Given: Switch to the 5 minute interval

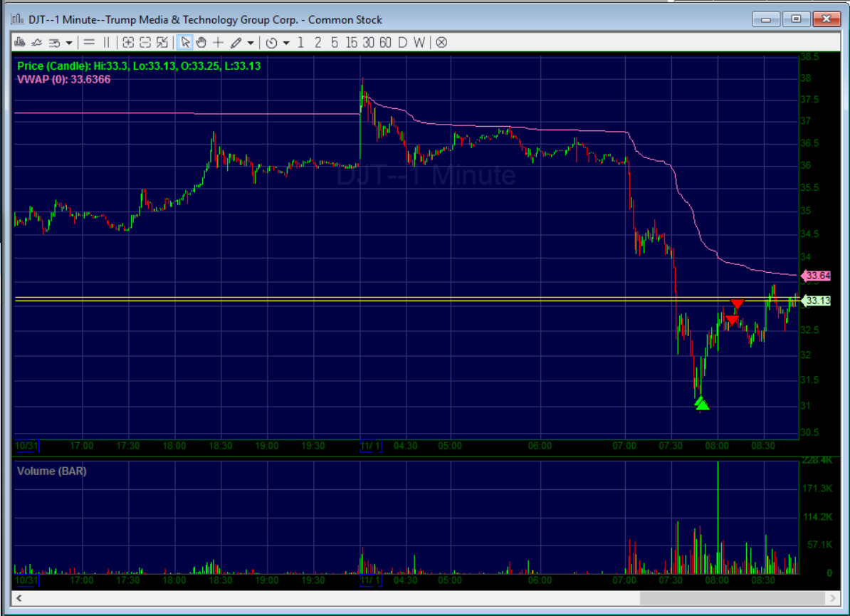Looking at the screenshot, I should point(335,42).
